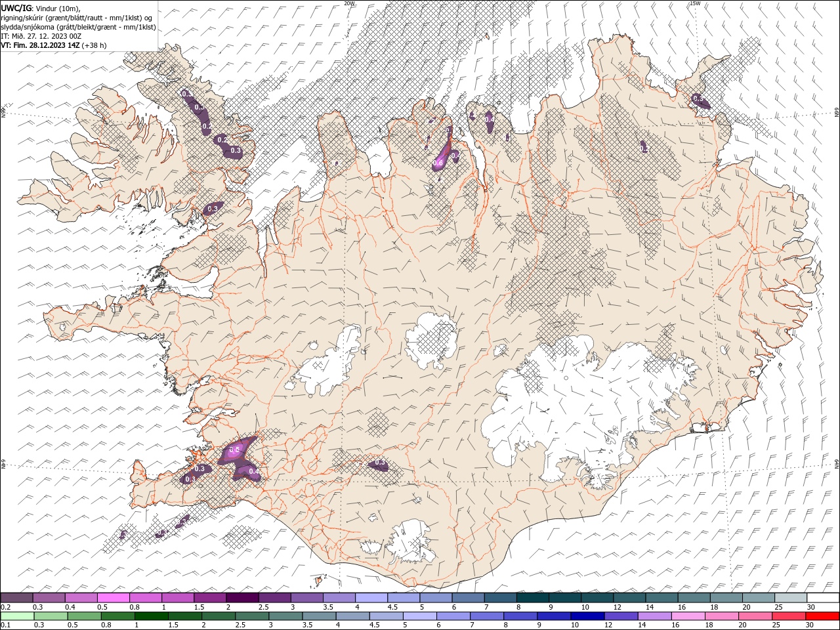Pick the pale green 0.1–0.3 swatch, green legend
This screenshot has width=840, height=630.
point(16,616)
